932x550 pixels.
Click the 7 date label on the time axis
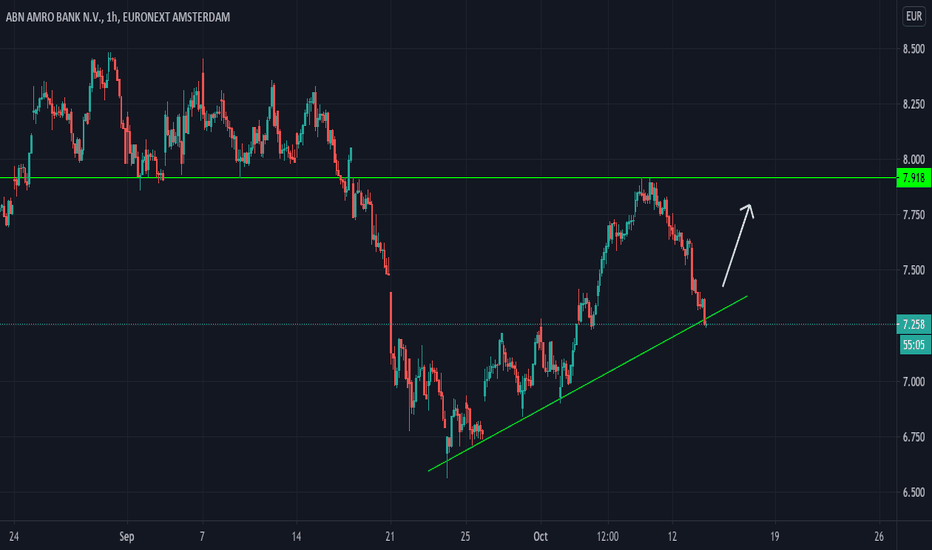click(202, 536)
